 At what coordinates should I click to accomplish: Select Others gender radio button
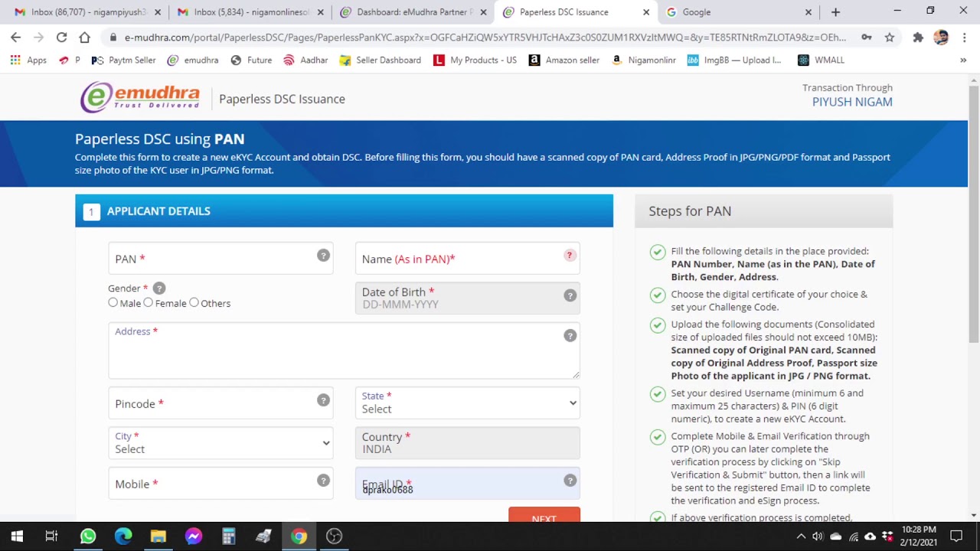[x=194, y=303]
